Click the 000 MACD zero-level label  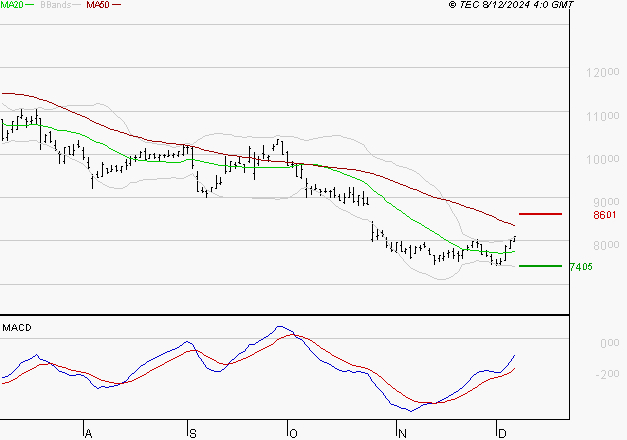[608, 343]
